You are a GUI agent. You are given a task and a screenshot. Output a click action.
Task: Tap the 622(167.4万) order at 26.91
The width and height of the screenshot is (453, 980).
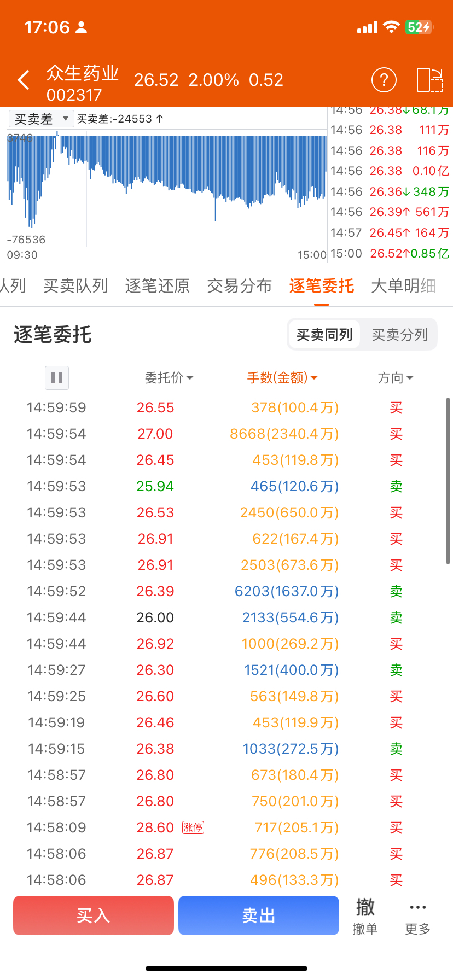(226, 539)
